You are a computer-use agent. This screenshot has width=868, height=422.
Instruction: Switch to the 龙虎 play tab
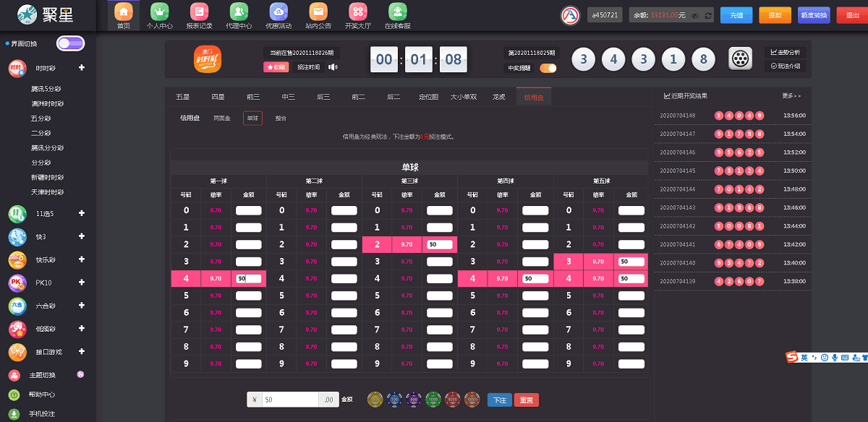498,97
